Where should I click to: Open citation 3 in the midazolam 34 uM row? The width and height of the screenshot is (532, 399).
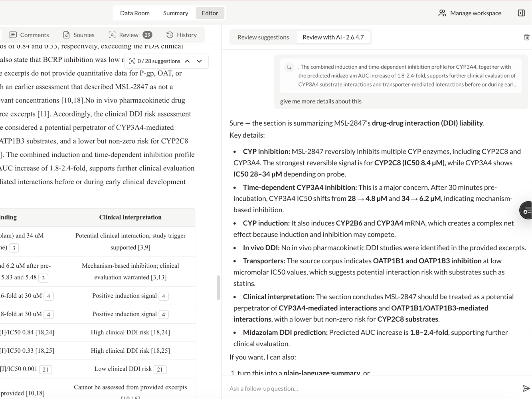14,248
